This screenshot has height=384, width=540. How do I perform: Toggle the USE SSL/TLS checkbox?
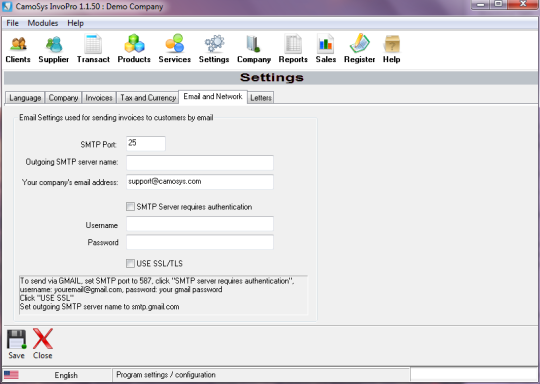click(x=130, y=263)
